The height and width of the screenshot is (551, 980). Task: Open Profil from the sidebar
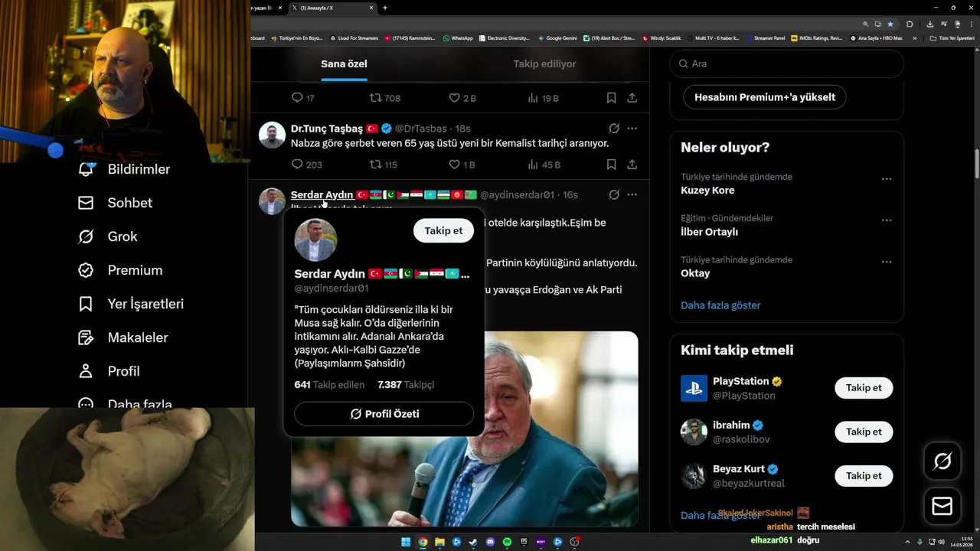pos(109,371)
